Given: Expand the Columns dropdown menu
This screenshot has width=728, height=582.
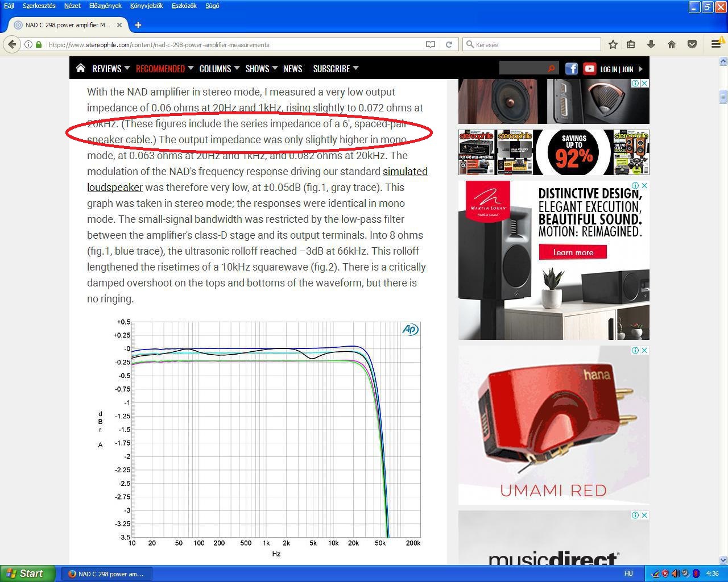Looking at the screenshot, I should (x=220, y=68).
